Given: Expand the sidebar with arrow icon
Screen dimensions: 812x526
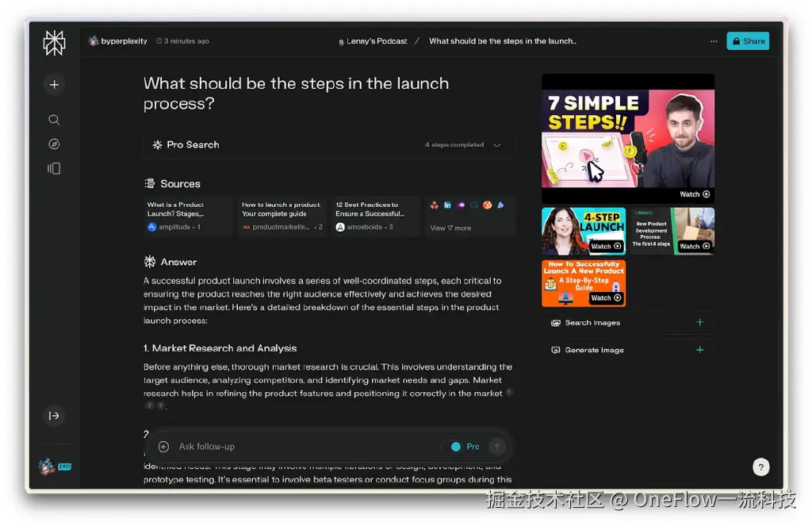Looking at the screenshot, I should pos(54,416).
